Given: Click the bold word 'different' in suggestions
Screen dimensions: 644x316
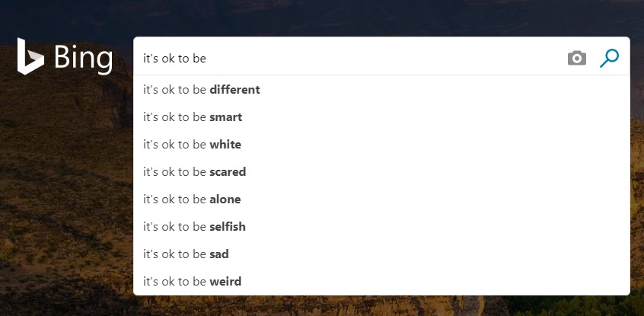Looking at the screenshot, I should [x=234, y=90].
